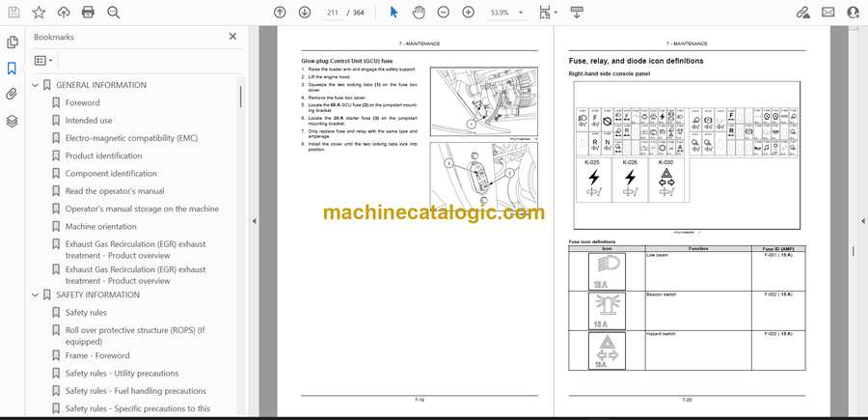Click the Save file icon
868x420 pixels.
coord(14,13)
